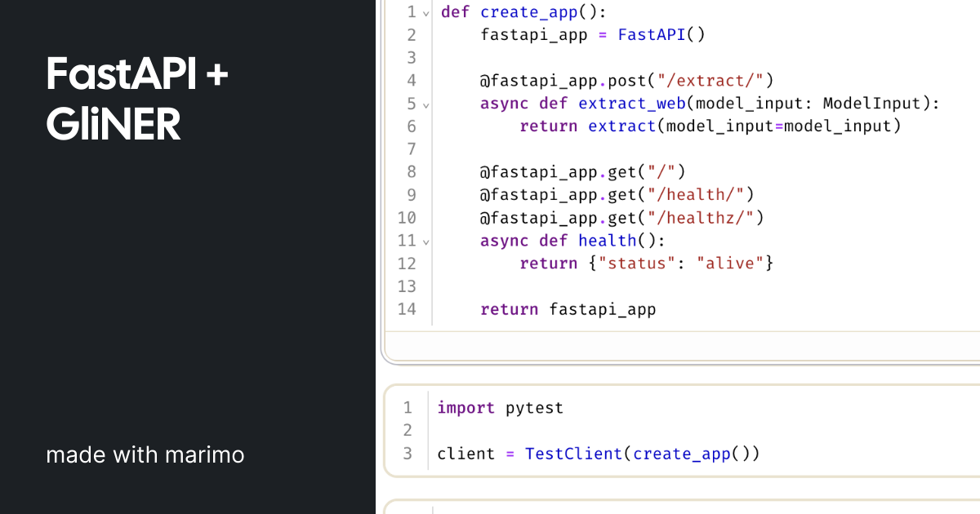Click the '@fastapi_app.get("/")' decorator line
Image resolution: width=980 pixels, height=514 pixels.
coord(582,172)
